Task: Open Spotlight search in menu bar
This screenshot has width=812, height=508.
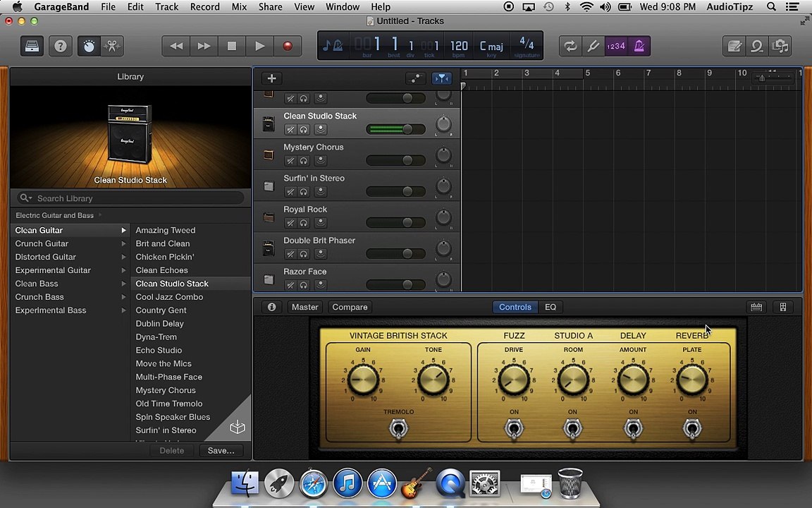Action: (771, 7)
